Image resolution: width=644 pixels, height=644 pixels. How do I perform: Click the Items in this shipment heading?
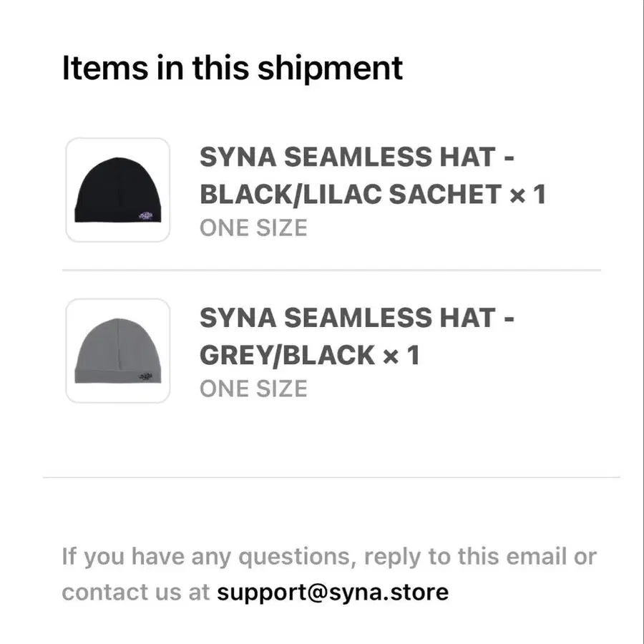[233, 68]
